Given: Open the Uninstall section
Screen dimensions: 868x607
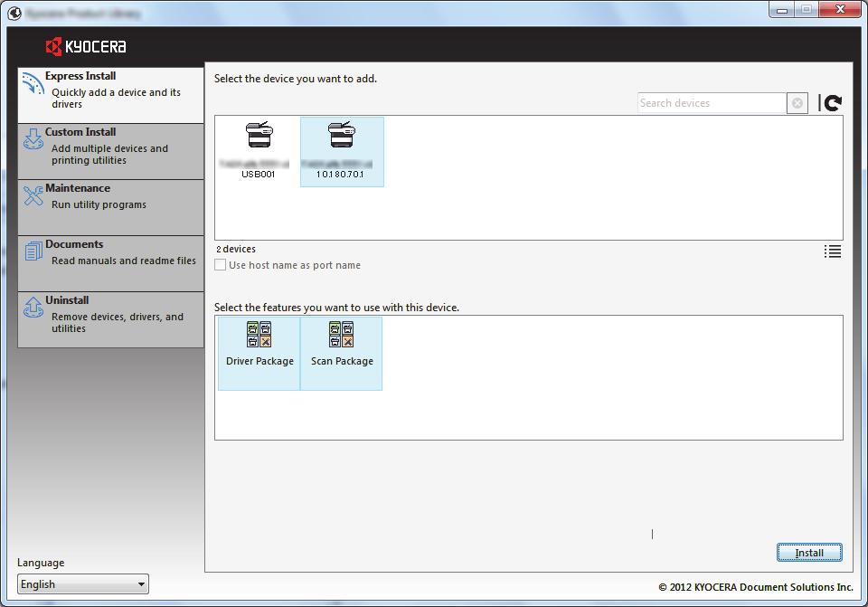Looking at the screenshot, I should point(110,319).
